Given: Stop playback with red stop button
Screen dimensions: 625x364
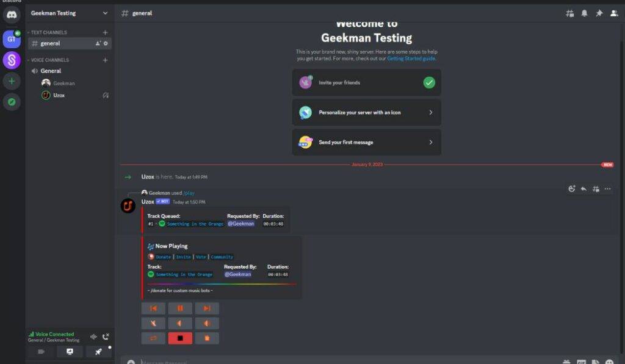Looking at the screenshot, I should 180,338.
